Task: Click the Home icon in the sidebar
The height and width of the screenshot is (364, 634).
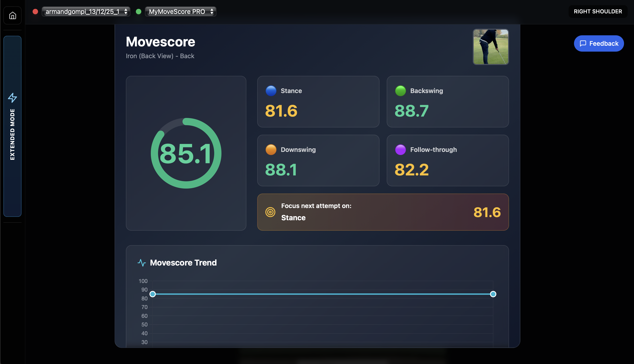Action: (x=12, y=15)
